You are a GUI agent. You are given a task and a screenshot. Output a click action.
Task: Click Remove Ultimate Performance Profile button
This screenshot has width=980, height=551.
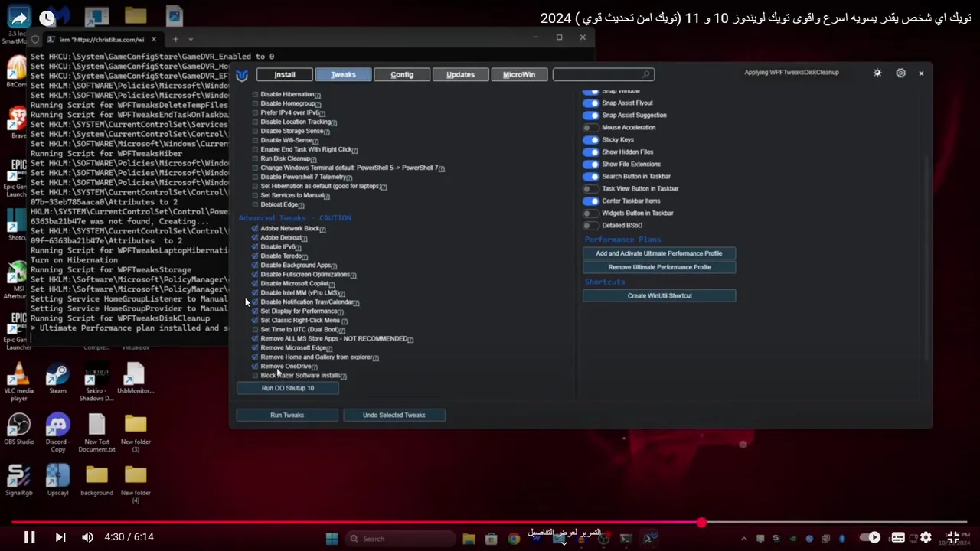659,267
